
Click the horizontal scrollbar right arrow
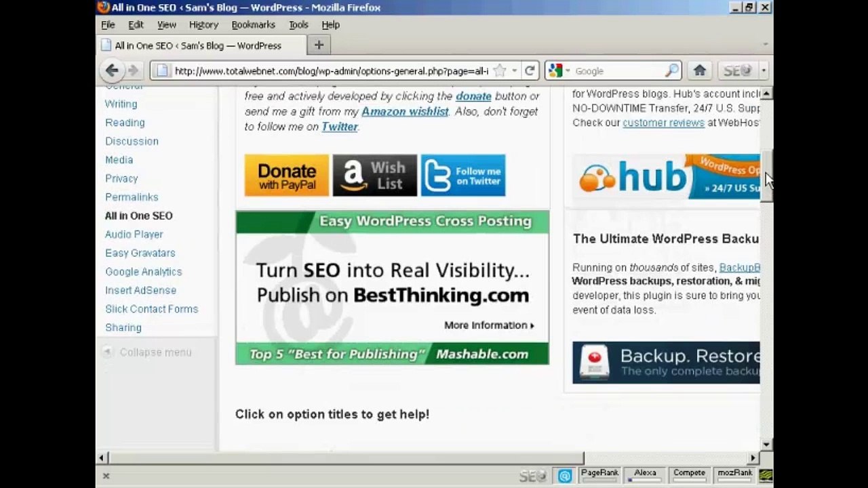pyautogui.click(x=753, y=458)
